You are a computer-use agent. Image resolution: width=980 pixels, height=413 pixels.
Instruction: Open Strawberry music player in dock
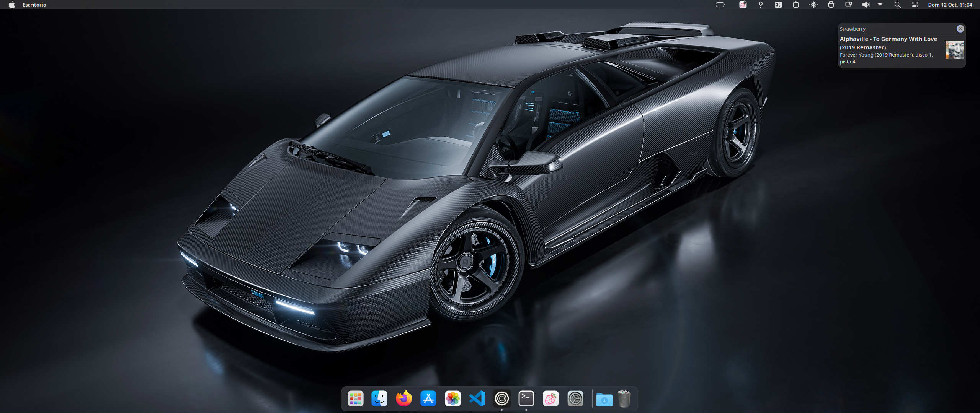click(550, 399)
